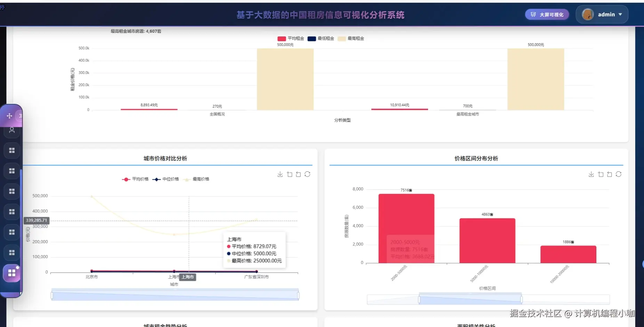
Task: Click the 270元 minimum rent label
Action: point(217,106)
